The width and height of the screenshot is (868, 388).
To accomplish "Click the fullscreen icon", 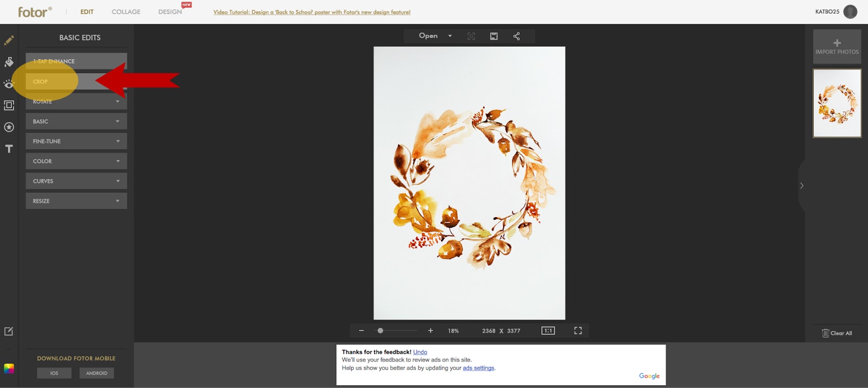I will [x=578, y=330].
